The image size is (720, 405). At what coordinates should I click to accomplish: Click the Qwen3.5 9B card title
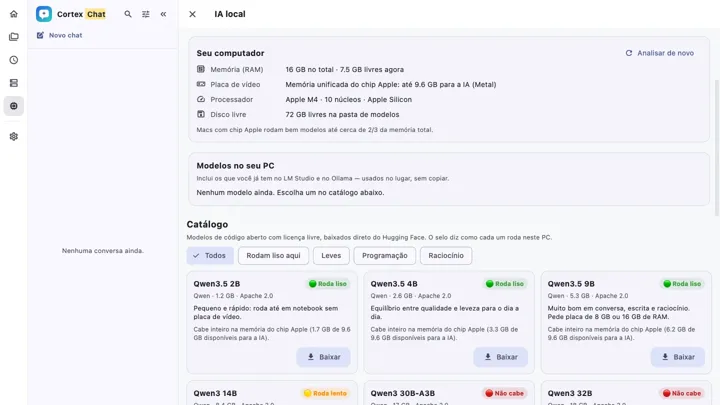(x=571, y=284)
